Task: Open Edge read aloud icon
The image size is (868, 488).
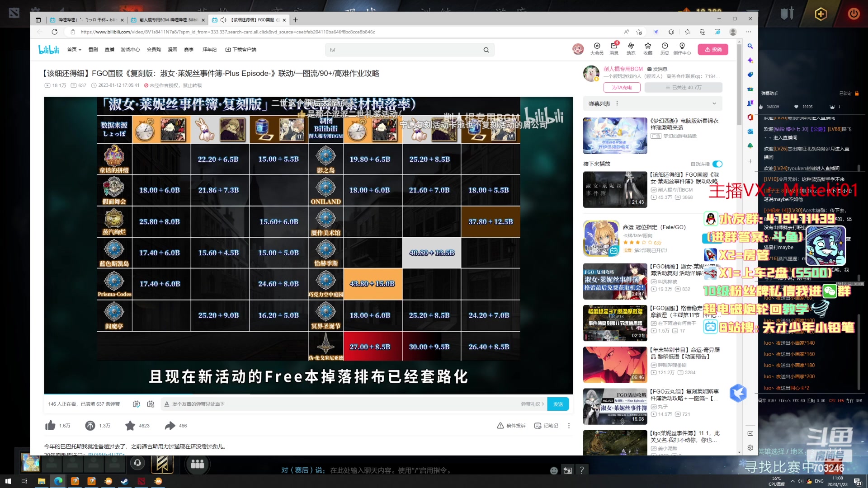Action: click(627, 32)
